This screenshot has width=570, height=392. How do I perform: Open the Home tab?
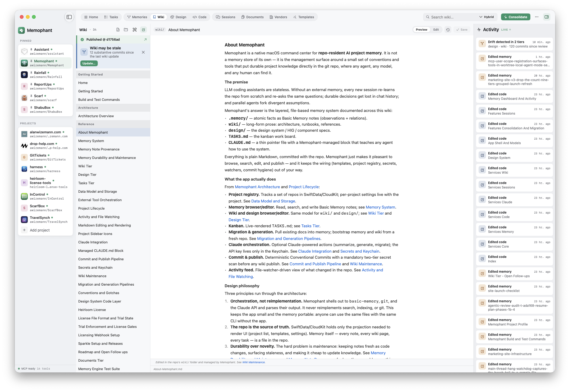point(91,17)
